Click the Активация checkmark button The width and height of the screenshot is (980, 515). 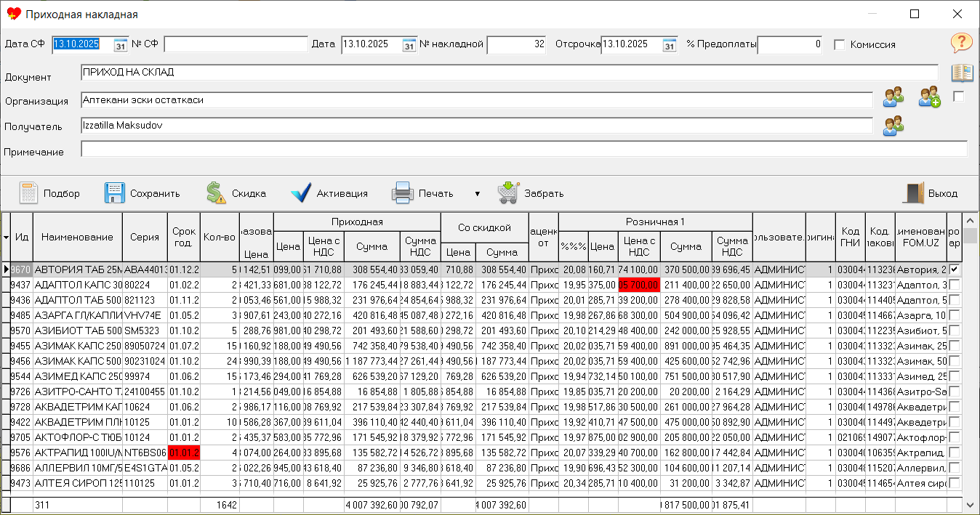(x=301, y=193)
